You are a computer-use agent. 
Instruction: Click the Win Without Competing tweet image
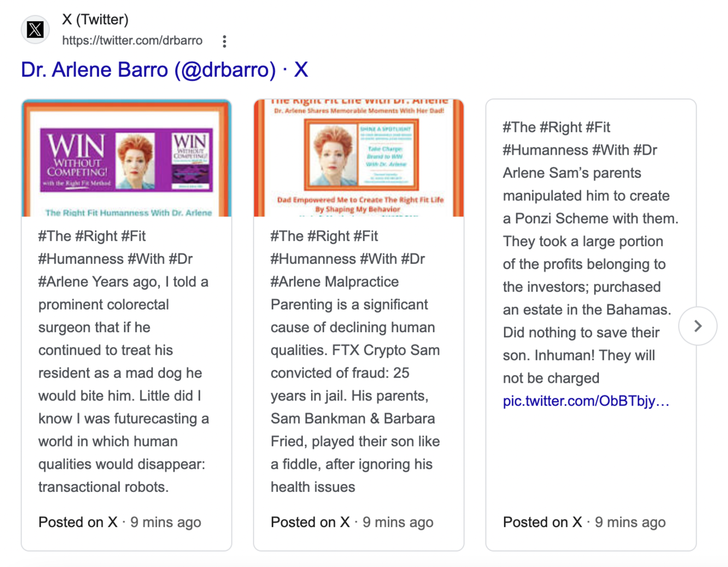tap(126, 158)
